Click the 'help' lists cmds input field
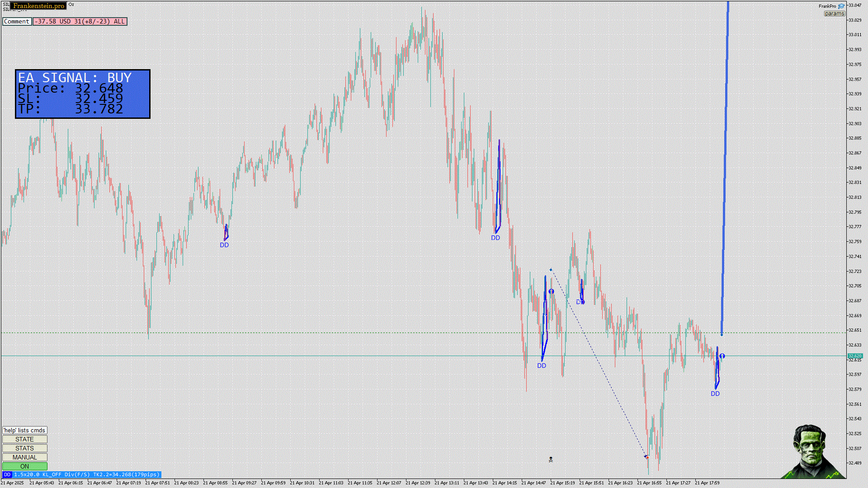 pos(24,430)
